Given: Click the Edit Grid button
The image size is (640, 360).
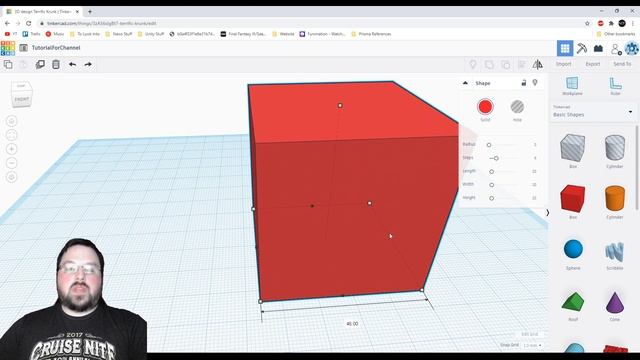Looking at the screenshot, I should [530, 334].
